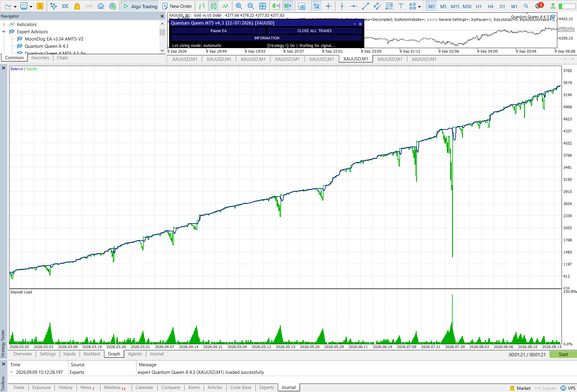Select MoonDog EA v3.34 AMT5-V2 in Navigator
The height and width of the screenshot is (392, 577).
[54, 39]
